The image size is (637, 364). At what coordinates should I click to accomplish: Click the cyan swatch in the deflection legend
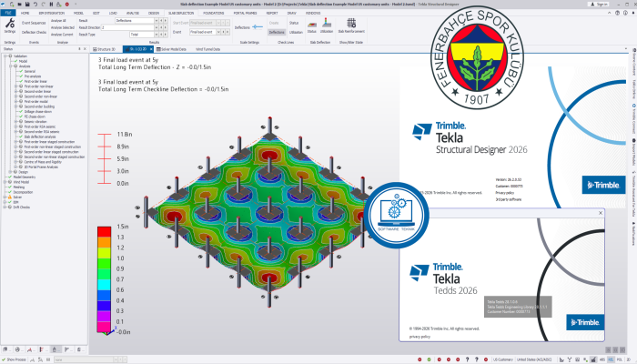pos(104,284)
